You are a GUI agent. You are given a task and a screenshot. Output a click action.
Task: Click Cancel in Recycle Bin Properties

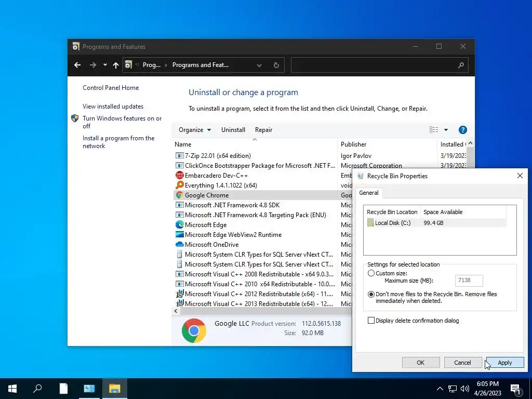pos(462,362)
